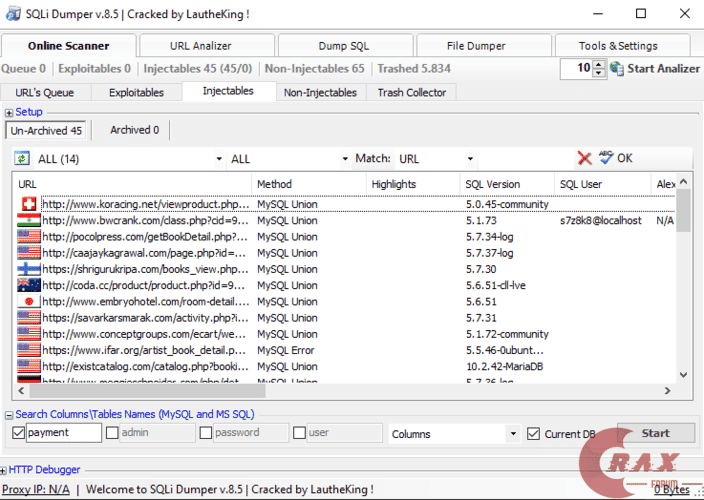Viewport: 704px width, 500px height.
Task: Click s7z8k8@localhost SQL user cell
Action: (601, 220)
